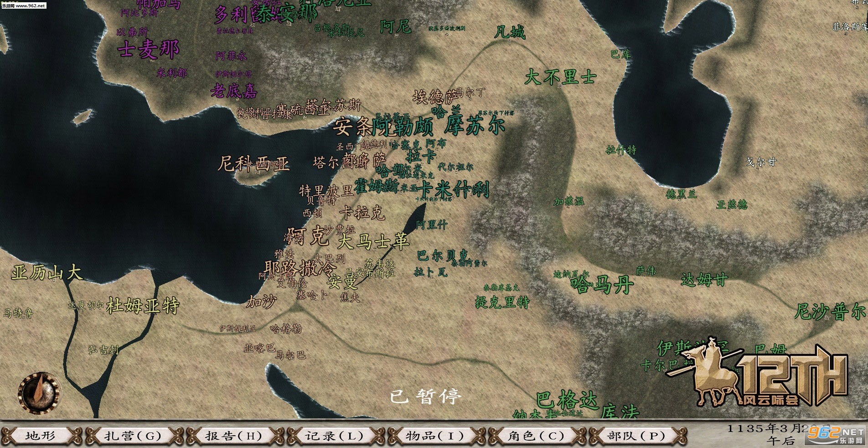Select 凡城 on the map

coord(510,32)
